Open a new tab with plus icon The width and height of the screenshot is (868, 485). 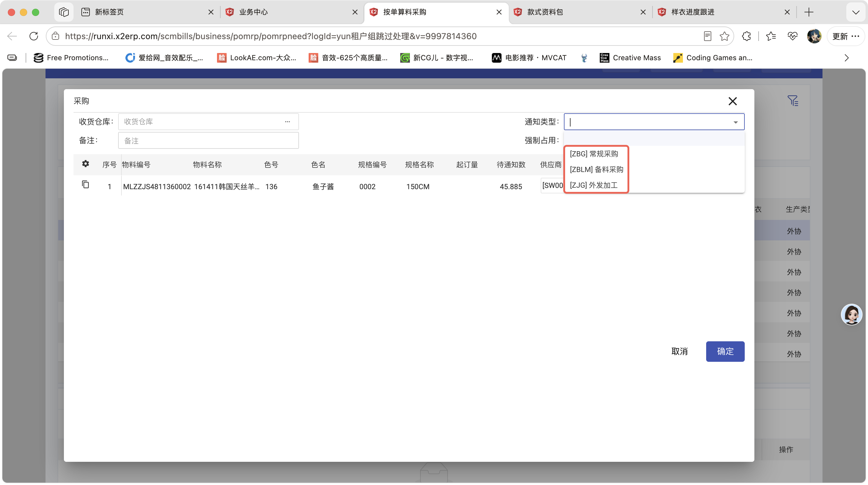(x=809, y=12)
